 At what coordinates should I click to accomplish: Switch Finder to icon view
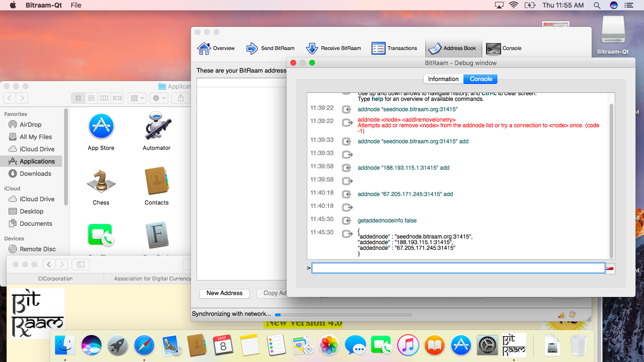pos(78,98)
